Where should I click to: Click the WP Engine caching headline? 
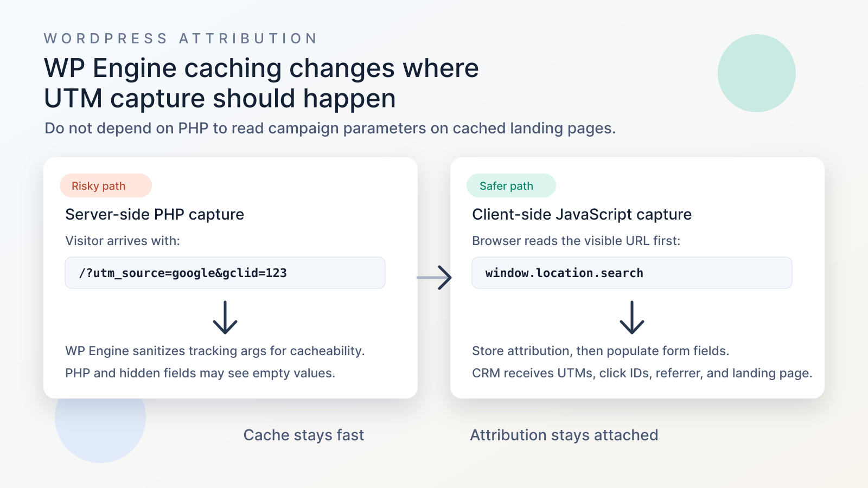(261, 83)
